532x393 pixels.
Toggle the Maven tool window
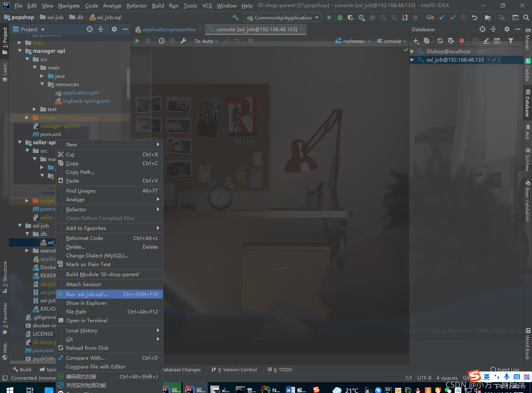(x=527, y=39)
